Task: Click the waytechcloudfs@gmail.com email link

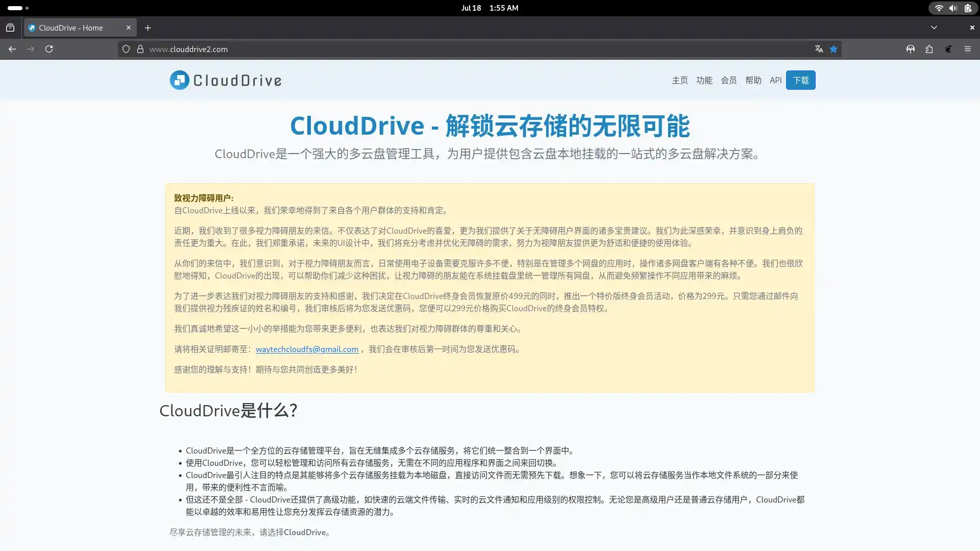Action: pyautogui.click(x=307, y=349)
